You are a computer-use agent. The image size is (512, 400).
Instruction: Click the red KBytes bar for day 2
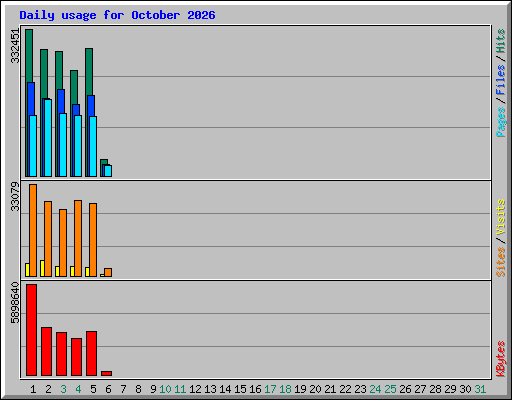pos(47,352)
